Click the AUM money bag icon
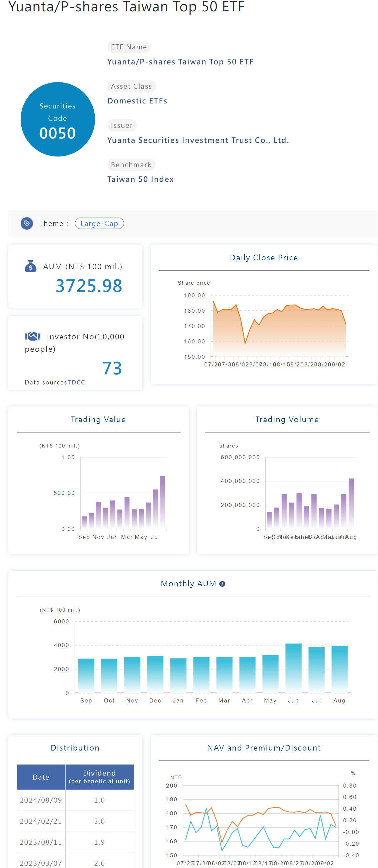Screen dimensions: 378x868 (31, 266)
